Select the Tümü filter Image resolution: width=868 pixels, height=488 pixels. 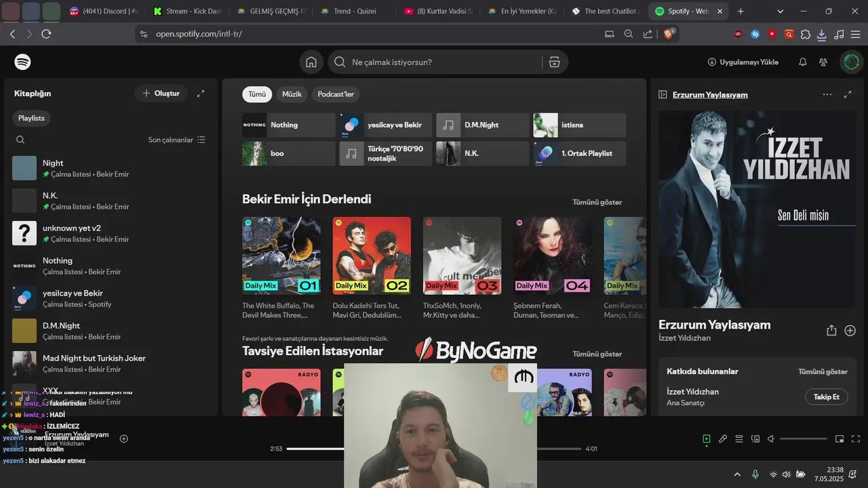257,94
